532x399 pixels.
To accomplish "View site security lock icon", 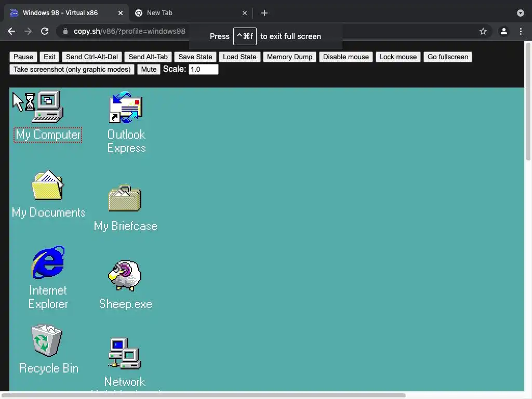I will tap(65, 31).
